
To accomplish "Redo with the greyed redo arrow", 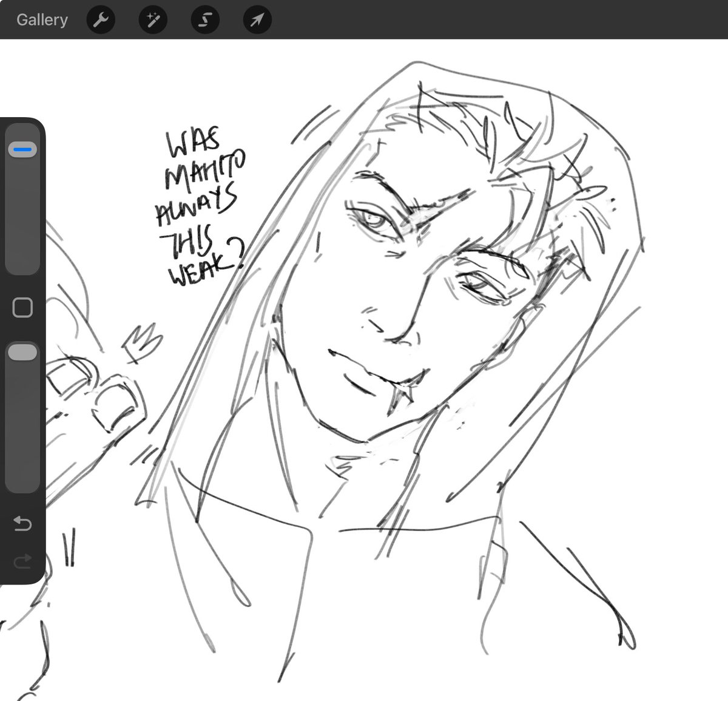I will pyautogui.click(x=22, y=561).
